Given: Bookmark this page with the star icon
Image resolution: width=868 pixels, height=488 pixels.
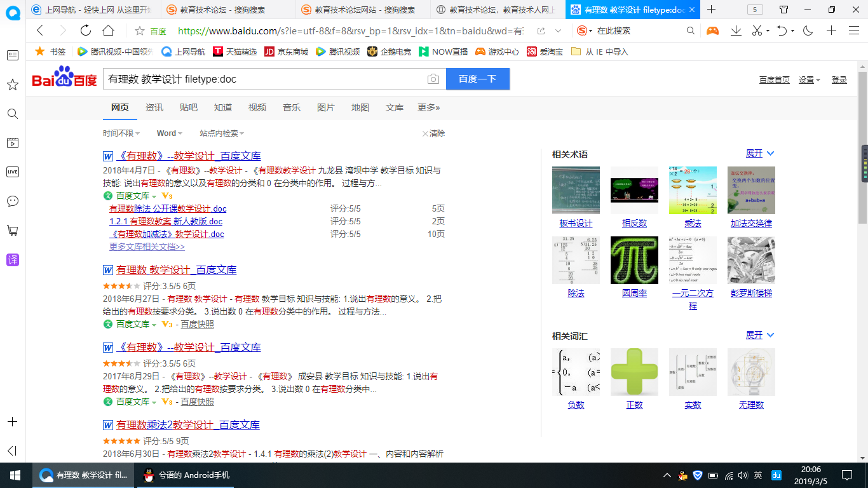Looking at the screenshot, I should [140, 30].
